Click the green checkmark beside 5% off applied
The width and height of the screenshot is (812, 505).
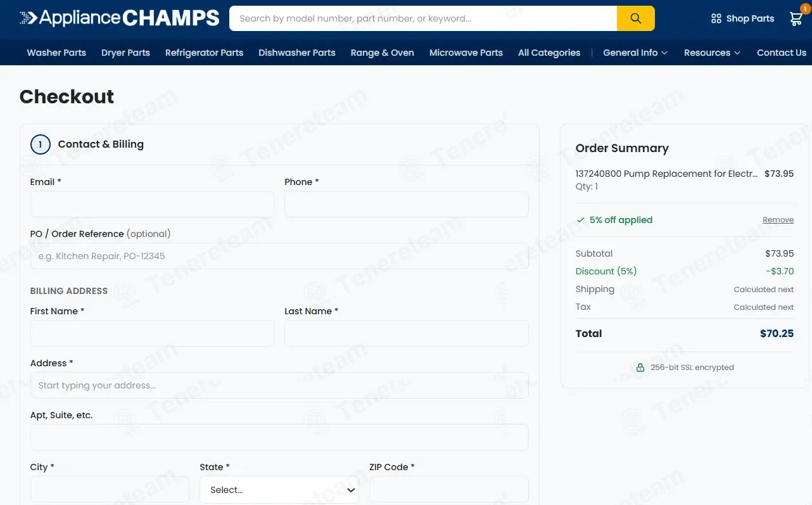[581, 220]
